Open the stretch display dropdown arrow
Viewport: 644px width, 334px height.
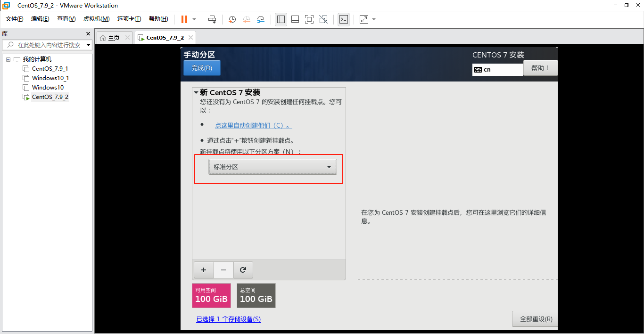pos(374,19)
